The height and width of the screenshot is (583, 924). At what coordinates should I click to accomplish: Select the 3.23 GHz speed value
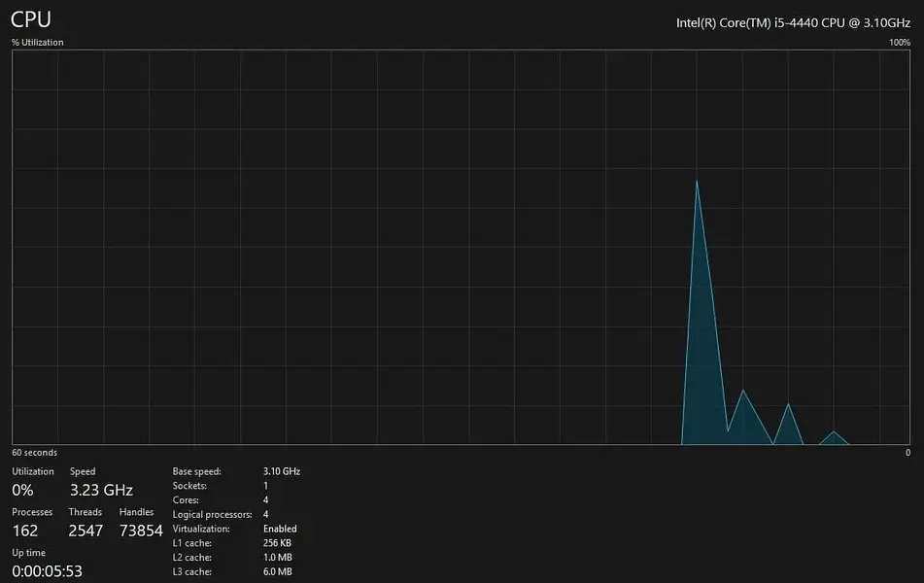(101, 491)
